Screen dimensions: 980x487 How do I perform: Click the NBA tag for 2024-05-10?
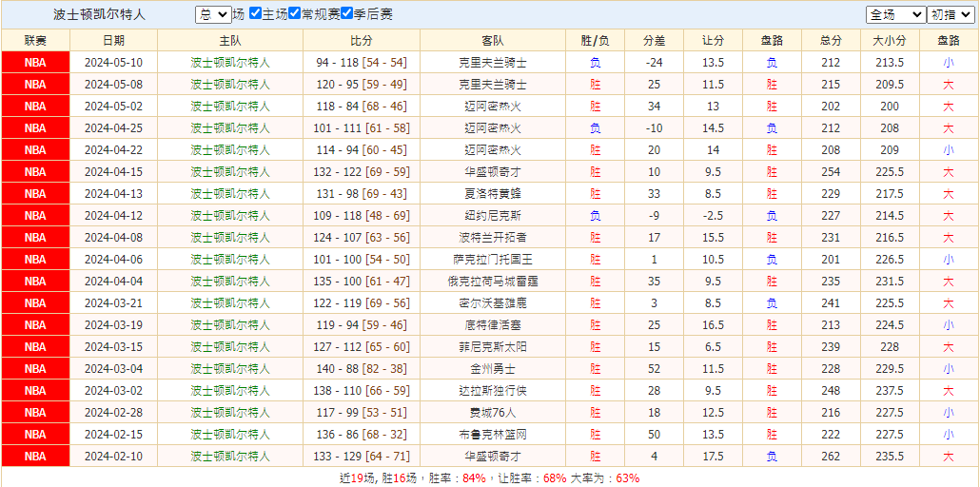35,63
